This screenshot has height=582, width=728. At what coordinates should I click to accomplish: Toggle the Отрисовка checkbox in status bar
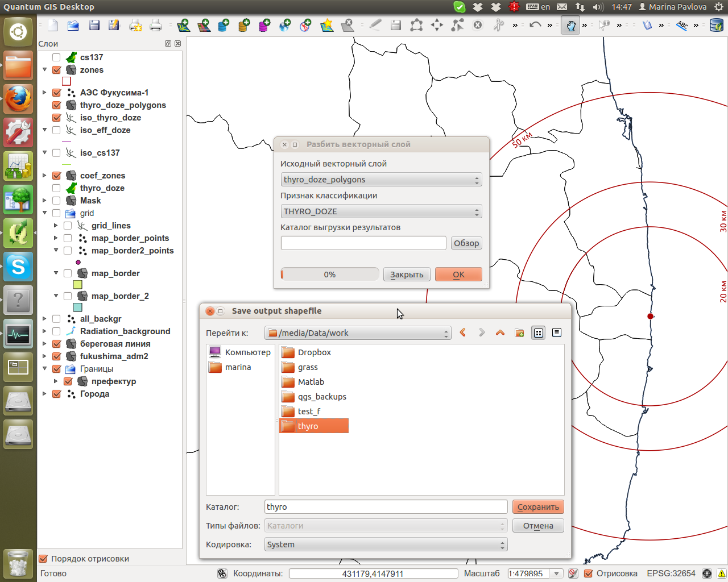pos(589,573)
